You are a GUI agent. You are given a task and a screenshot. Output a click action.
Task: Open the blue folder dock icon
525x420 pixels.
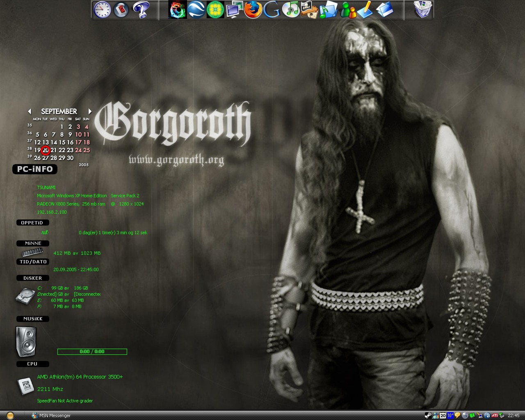click(x=384, y=10)
